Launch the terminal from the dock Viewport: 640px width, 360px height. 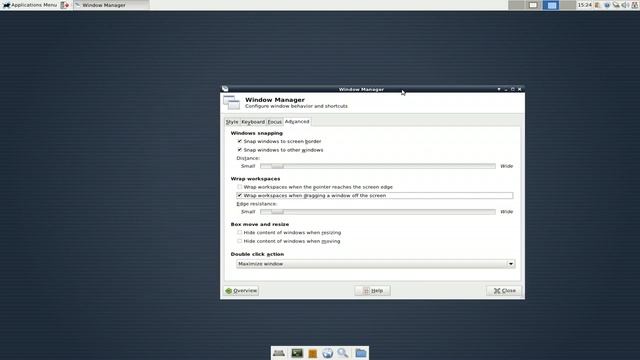(x=297, y=353)
